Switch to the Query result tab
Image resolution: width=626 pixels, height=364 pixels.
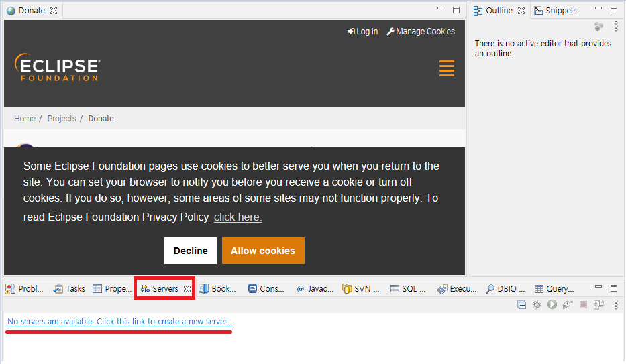pos(554,289)
